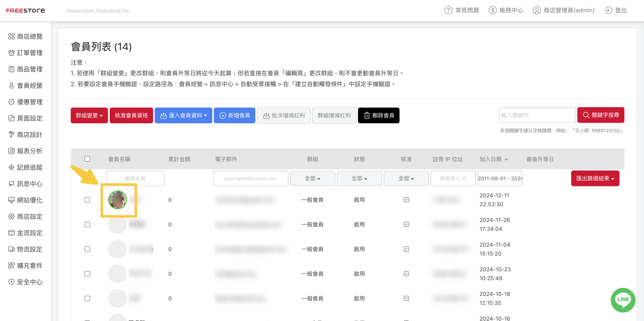Click the 核准會員資格 button
644x321 pixels.
(x=131, y=116)
